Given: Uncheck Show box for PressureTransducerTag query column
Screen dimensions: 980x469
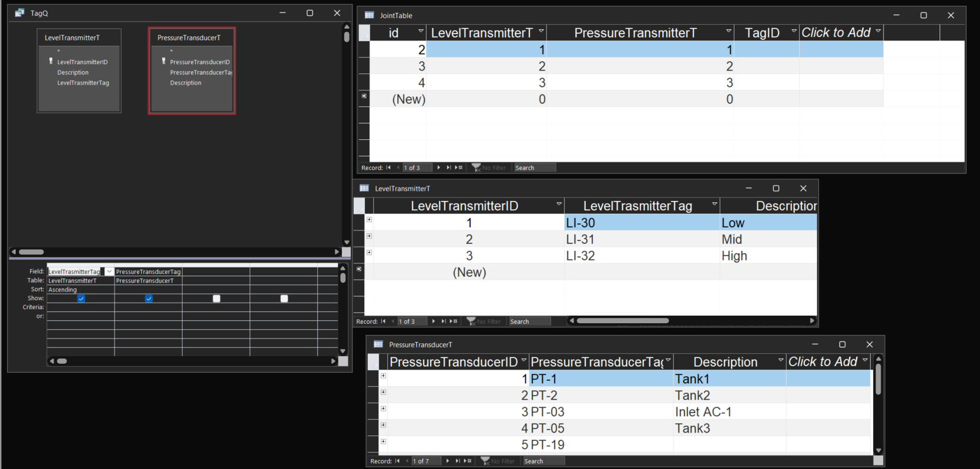Looking at the screenshot, I should pyautogui.click(x=149, y=299).
